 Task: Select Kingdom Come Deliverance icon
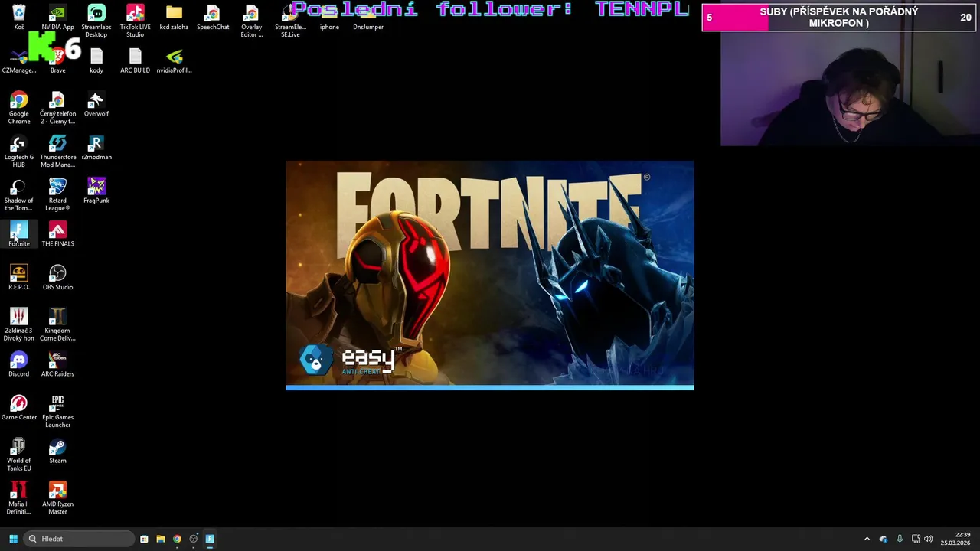[x=57, y=325]
